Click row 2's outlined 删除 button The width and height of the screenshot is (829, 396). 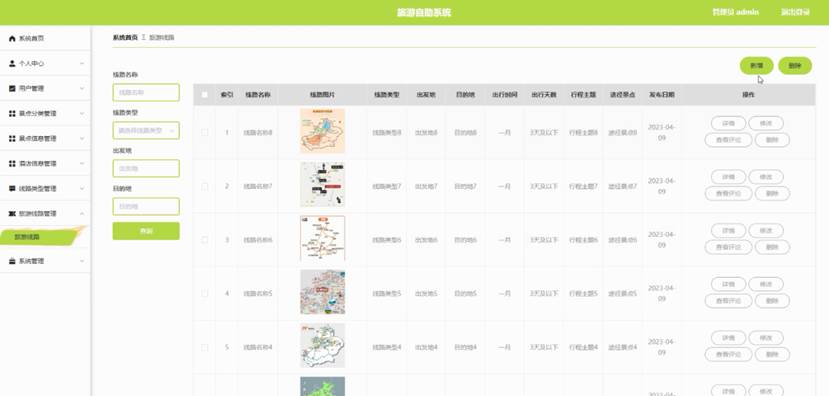point(772,194)
